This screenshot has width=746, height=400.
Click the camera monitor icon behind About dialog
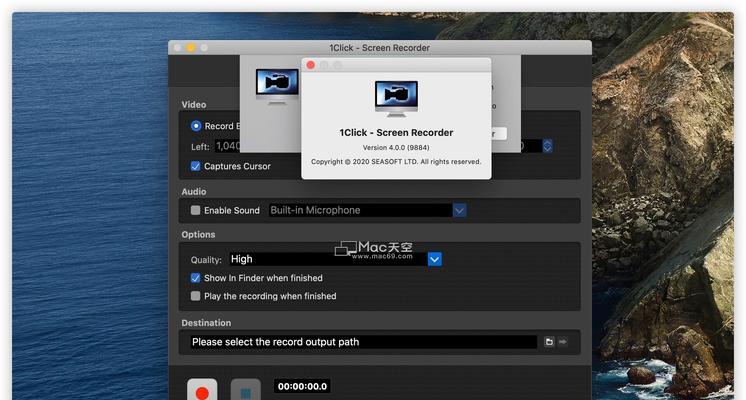(277, 86)
